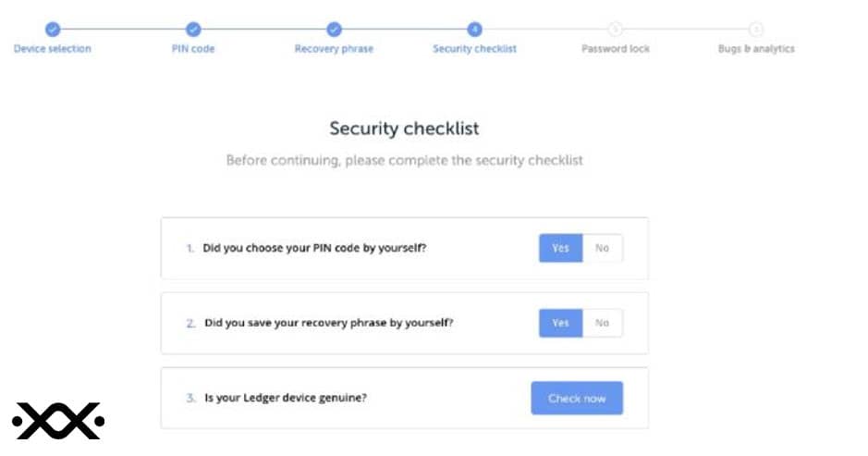Click the Device selection step checkmark circle
The height and width of the screenshot is (456, 868).
coord(53,30)
